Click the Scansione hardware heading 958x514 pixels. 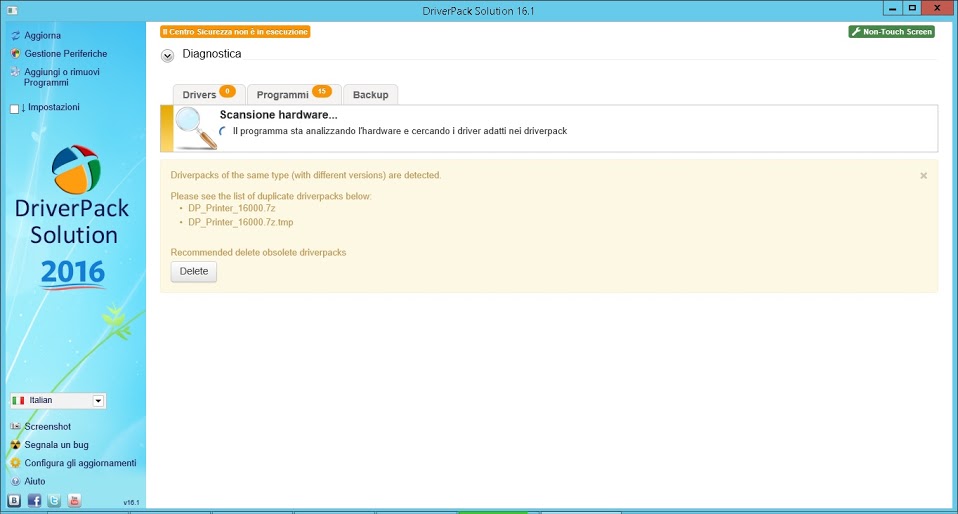pyautogui.click(x=279, y=115)
